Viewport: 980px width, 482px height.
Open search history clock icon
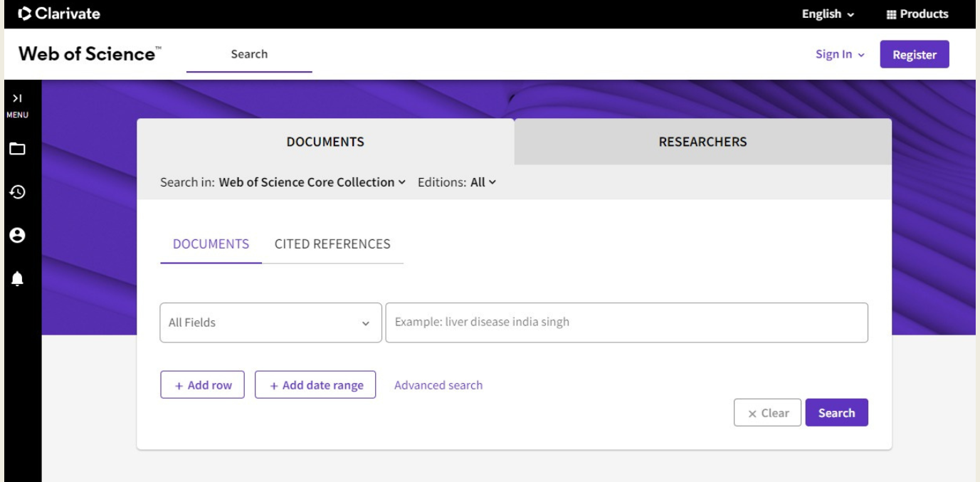tap(17, 191)
